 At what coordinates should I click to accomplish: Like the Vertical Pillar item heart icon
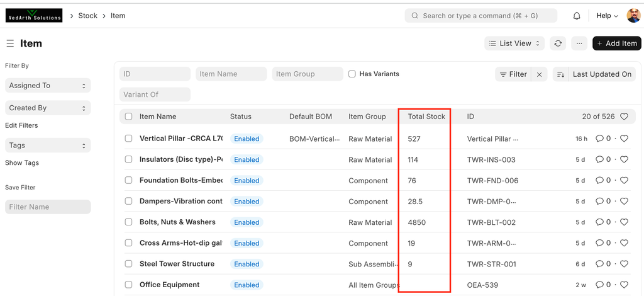tap(624, 139)
